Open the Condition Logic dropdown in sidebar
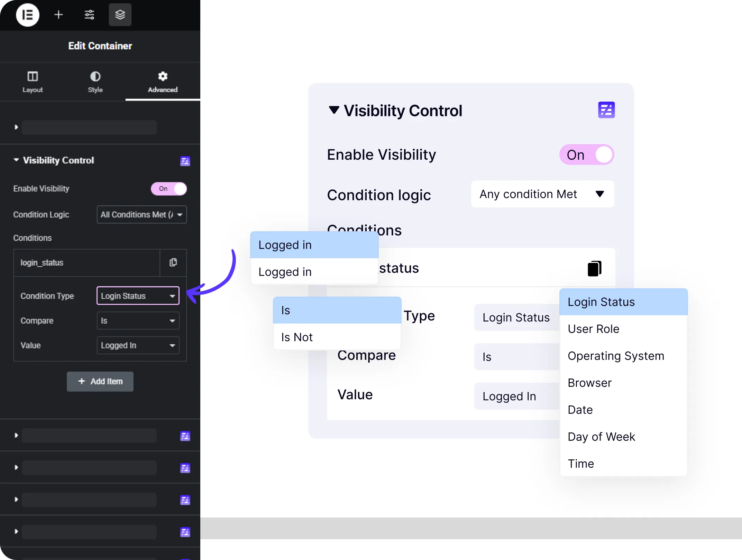Viewport: 742px width, 560px height. 142,215
